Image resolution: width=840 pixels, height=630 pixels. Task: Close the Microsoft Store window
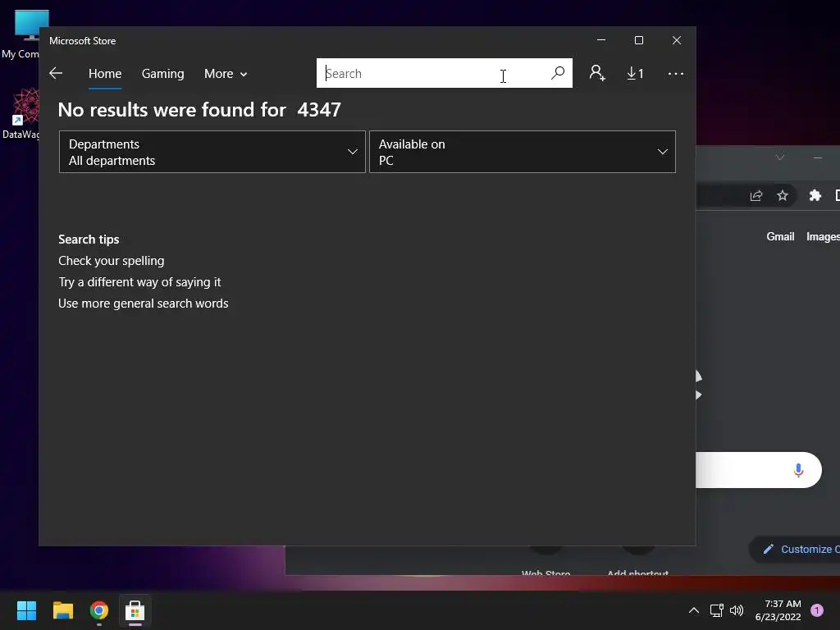click(x=677, y=40)
